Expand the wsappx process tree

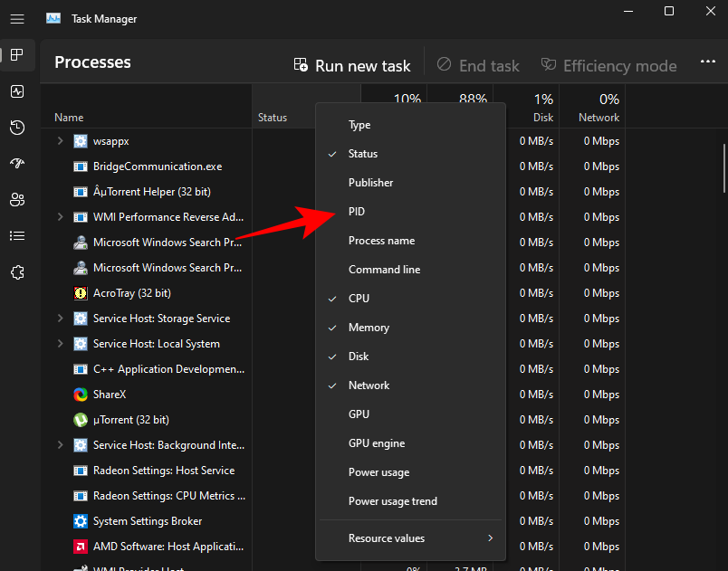60,140
